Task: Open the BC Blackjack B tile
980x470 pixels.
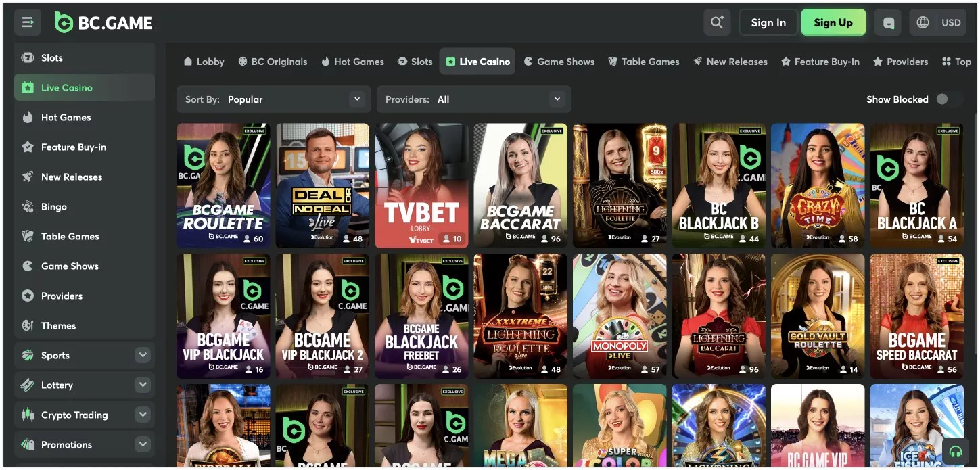Action: coord(719,185)
